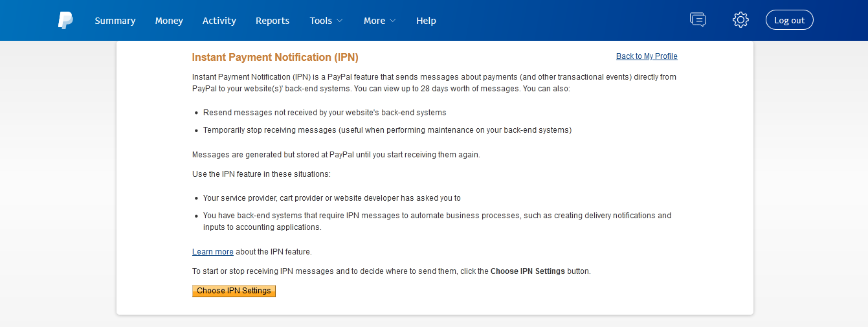Select the 'Your service provider, cart provider' bullet

click(332, 198)
